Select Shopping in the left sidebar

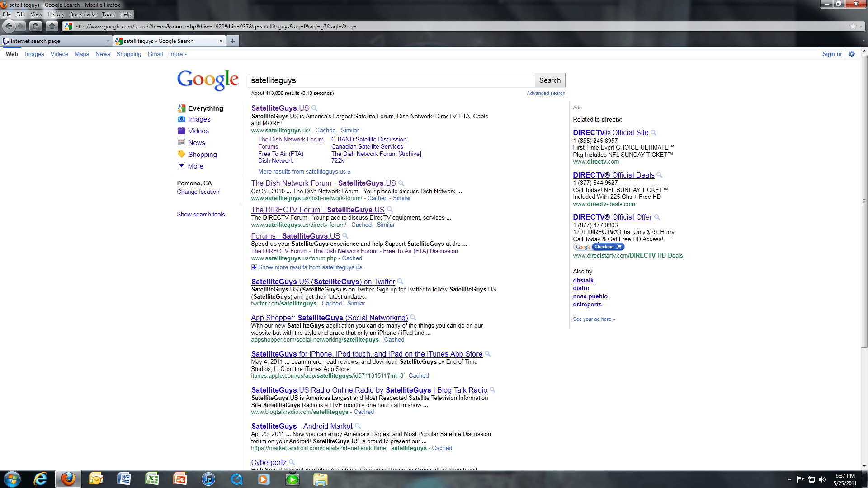202,155
